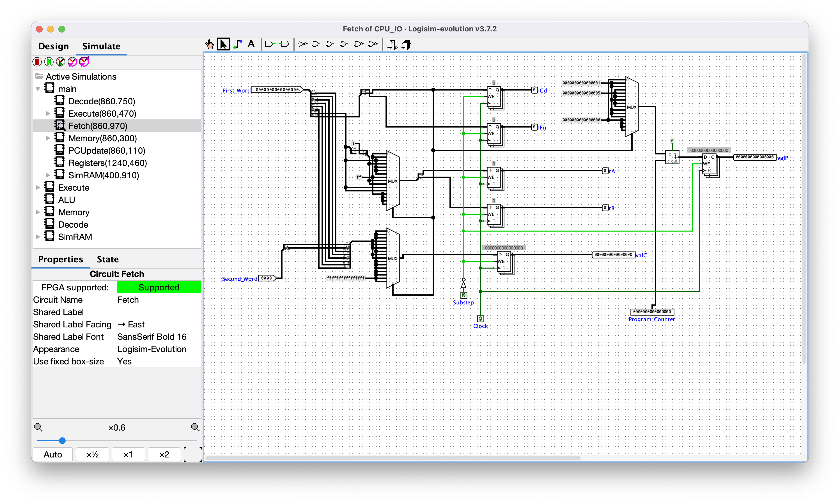The image size is (840, 504).
Task: Open the State tab
Action: click(x=107, y=259)
